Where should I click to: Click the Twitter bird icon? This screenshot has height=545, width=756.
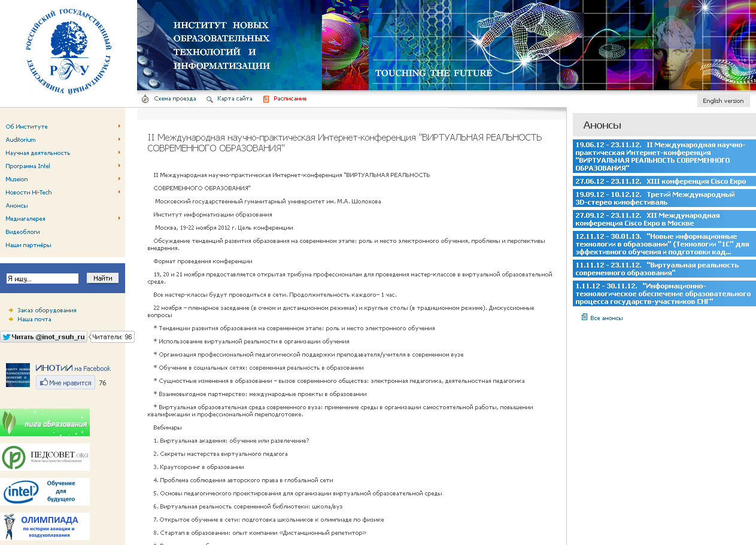pyautogui.click(x=7, y=337)
